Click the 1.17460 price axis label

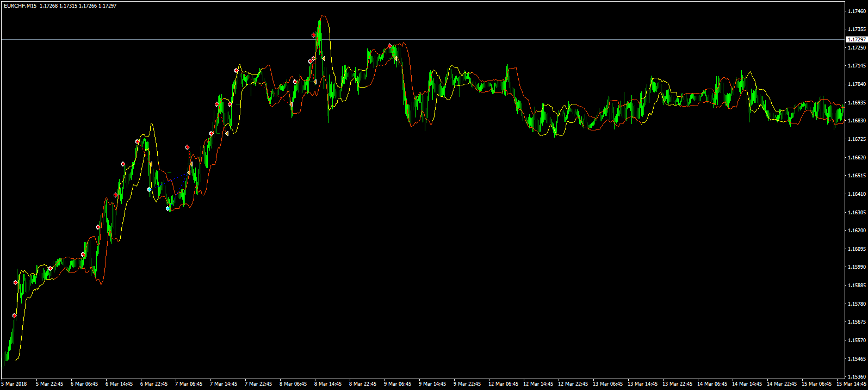[x=857, y=11]
